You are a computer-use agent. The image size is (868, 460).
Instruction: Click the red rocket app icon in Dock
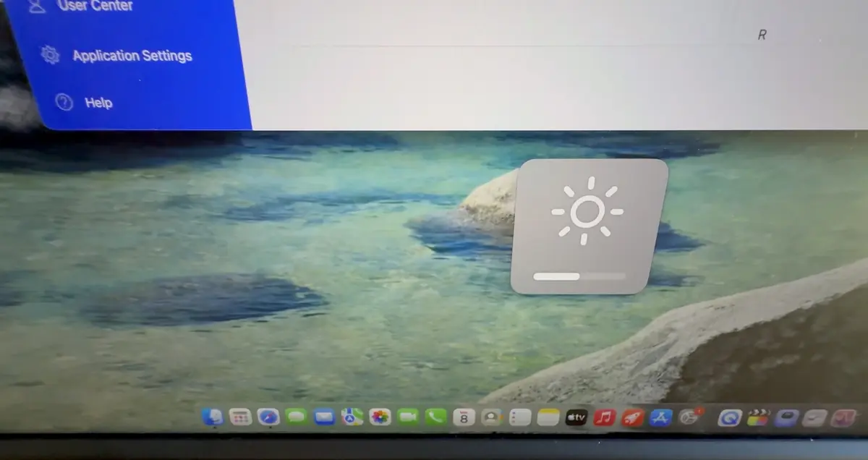pos(633,417)
